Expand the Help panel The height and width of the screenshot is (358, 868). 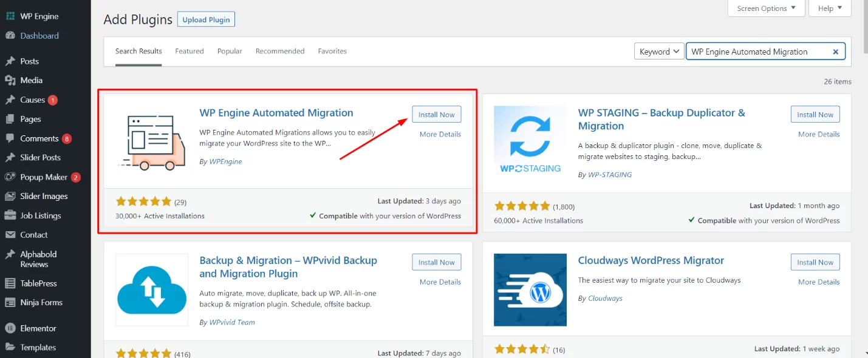[830, 8]
